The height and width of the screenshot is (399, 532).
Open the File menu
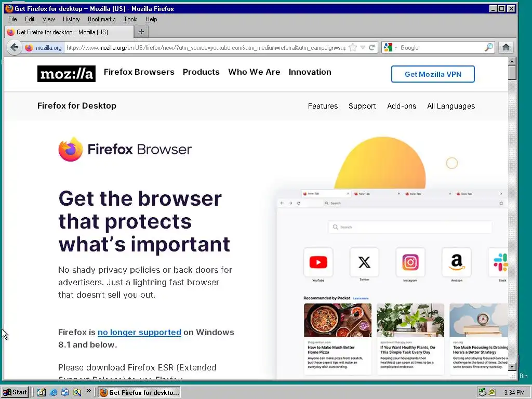(x=12, y=19)
